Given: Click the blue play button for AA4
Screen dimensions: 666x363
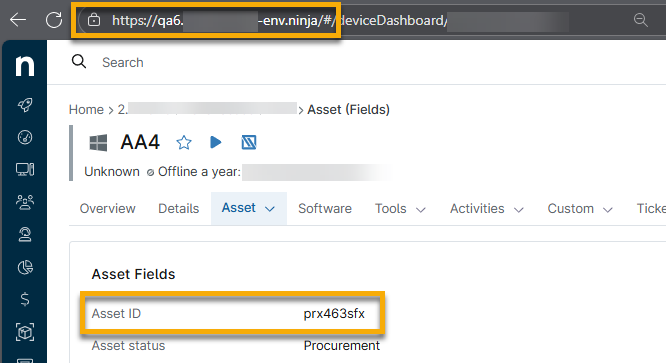Looking at the screenshot, I should (x=216, y=142).
